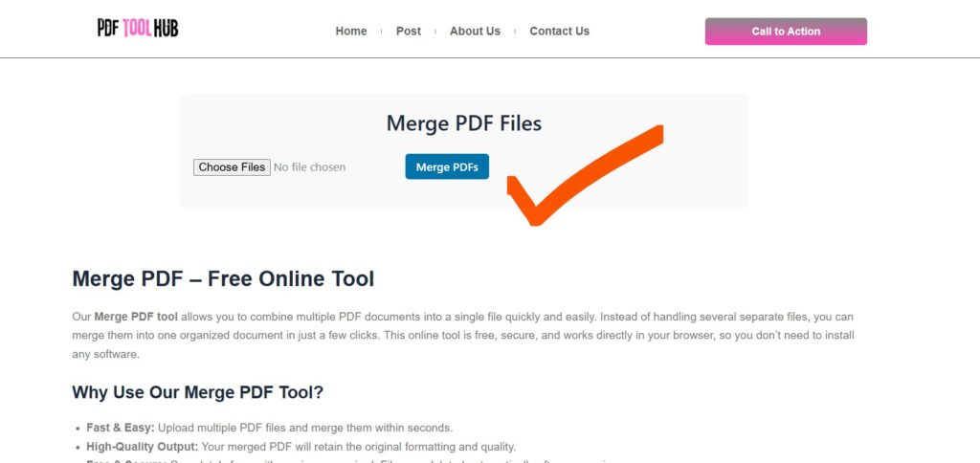The image size is (980, 463).
Task: Click "Upload multiple PDF files" bullet text
Action: coord(224,428)
